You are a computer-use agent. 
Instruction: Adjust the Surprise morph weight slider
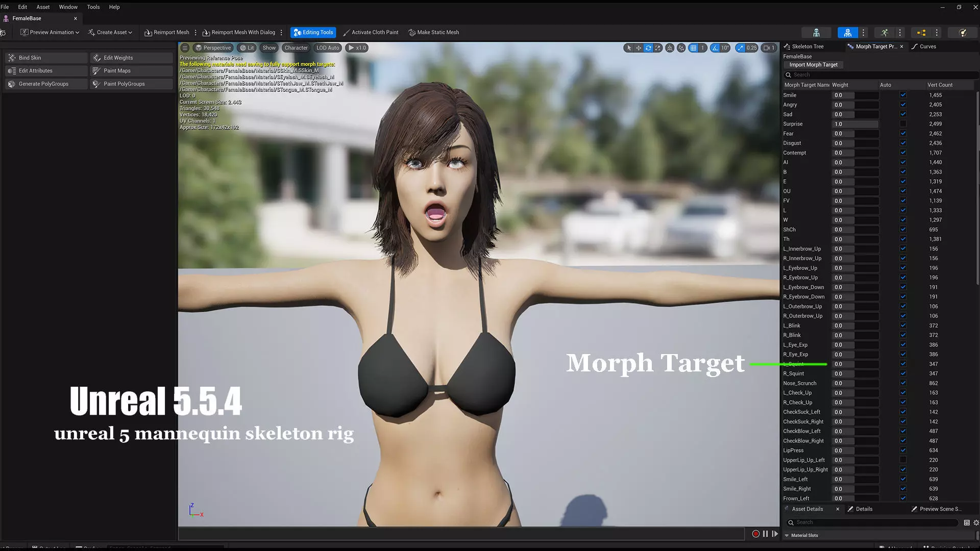[x=855, y=124]
